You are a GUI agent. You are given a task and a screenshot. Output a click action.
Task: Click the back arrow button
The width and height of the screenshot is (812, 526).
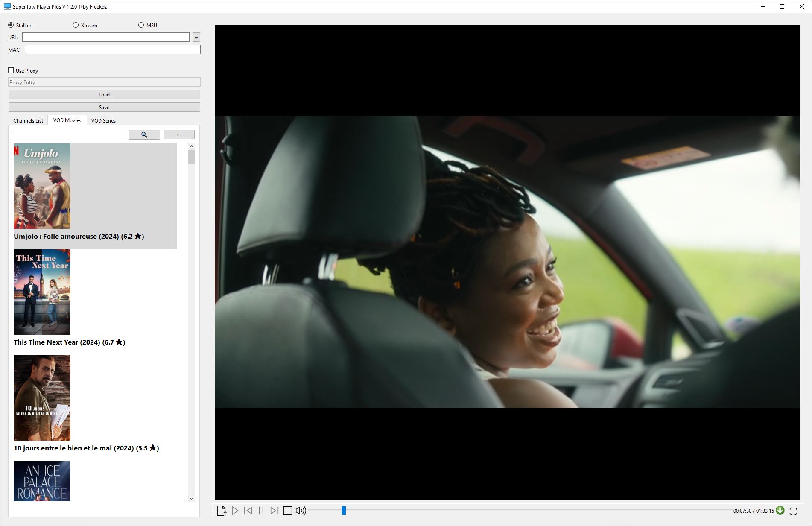[x=179, y=135]
